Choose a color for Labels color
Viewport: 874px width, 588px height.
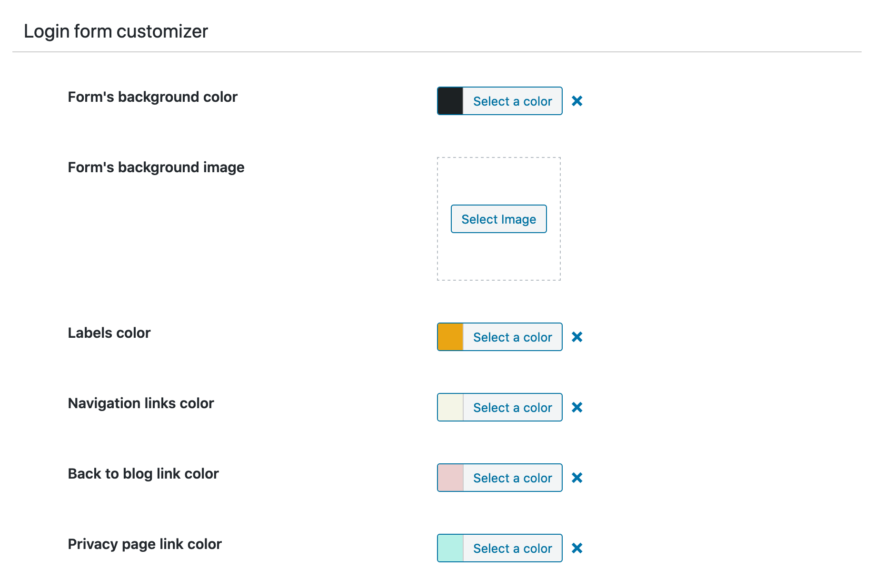(512, 337)
